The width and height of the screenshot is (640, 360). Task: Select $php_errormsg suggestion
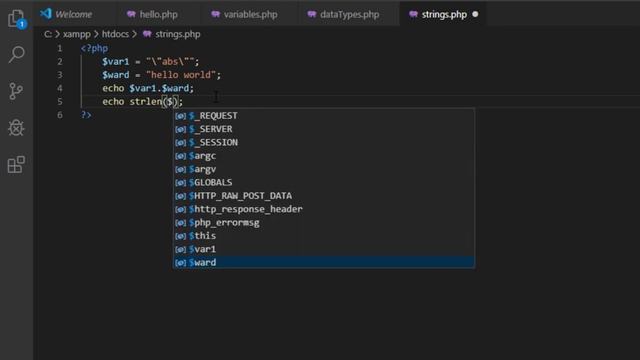tap(324, 222)
